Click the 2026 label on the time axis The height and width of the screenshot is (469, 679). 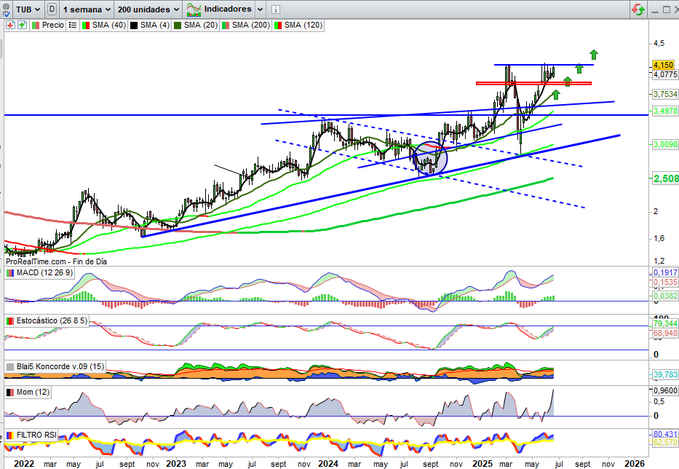(x=634, y=463)
